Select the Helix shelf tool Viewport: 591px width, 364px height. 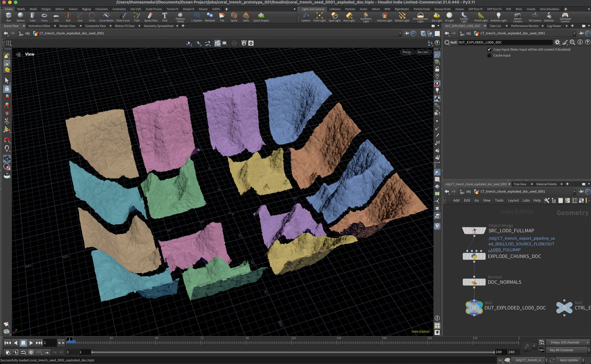point(246,17)
